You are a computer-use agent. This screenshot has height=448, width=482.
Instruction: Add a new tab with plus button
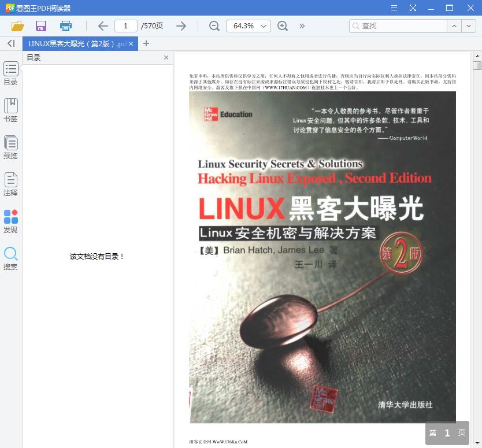(146, 44)
